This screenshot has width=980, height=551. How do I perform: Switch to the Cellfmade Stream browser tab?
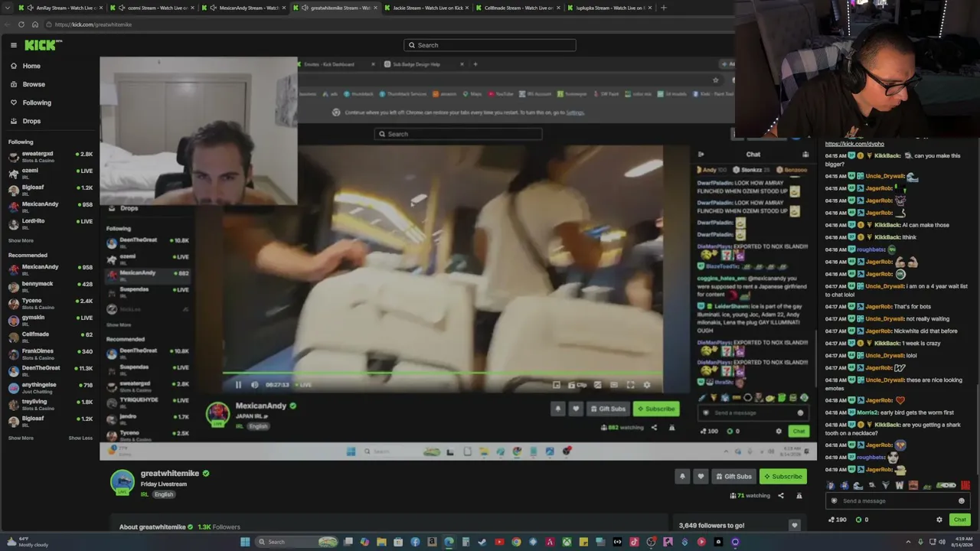tap(518, 8)
